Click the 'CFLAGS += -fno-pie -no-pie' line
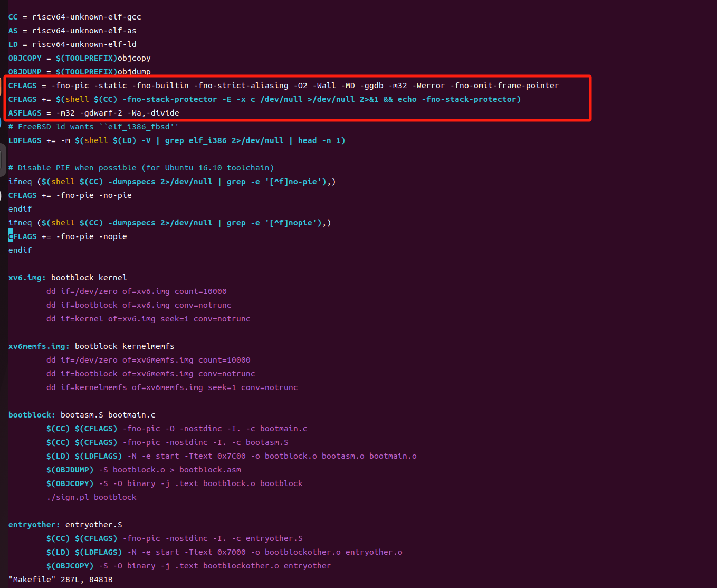 70,195
